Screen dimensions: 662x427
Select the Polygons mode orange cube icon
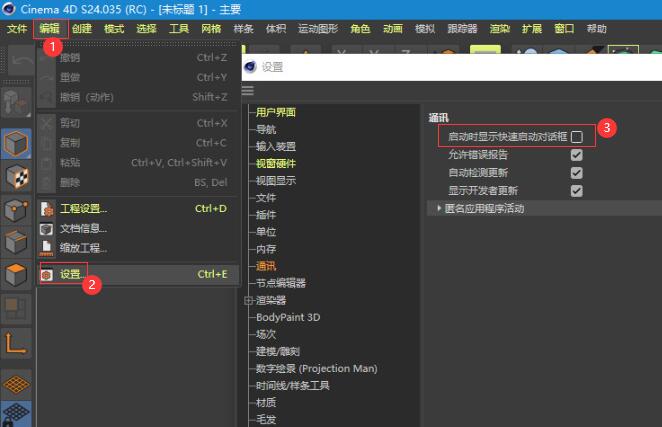pyautogui.click(x=16, y=275)
